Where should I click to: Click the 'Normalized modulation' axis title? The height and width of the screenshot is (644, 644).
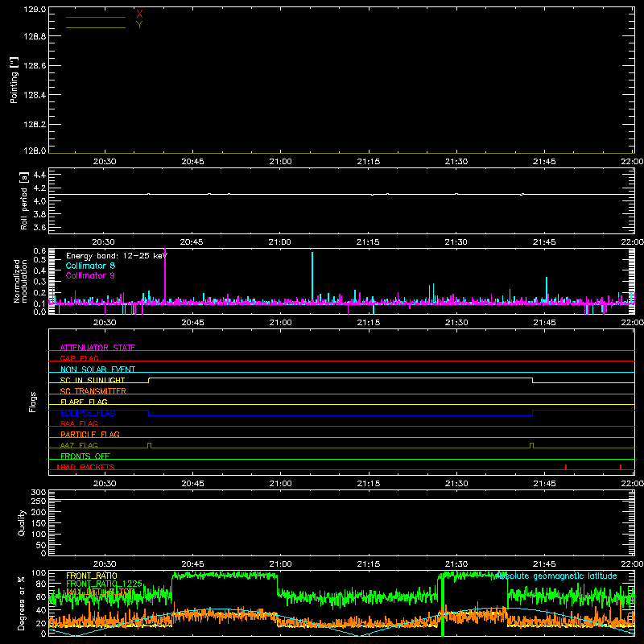pyautogui.click(x=20, y=281)
